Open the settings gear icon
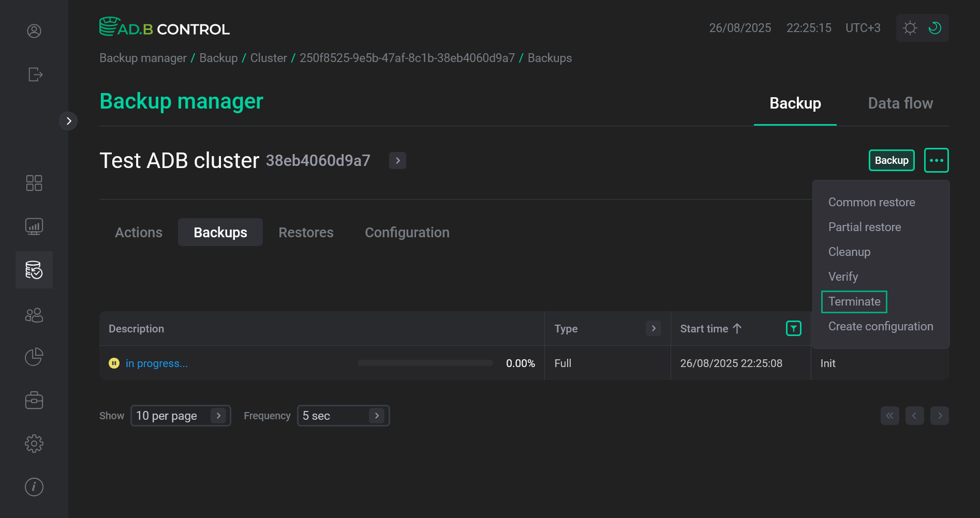This screenshot has height=518, width=980. [x=34, y=444]
